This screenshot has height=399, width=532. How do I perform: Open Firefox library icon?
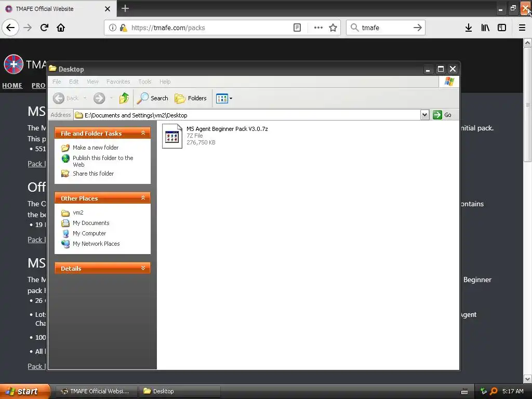point(486,28)
